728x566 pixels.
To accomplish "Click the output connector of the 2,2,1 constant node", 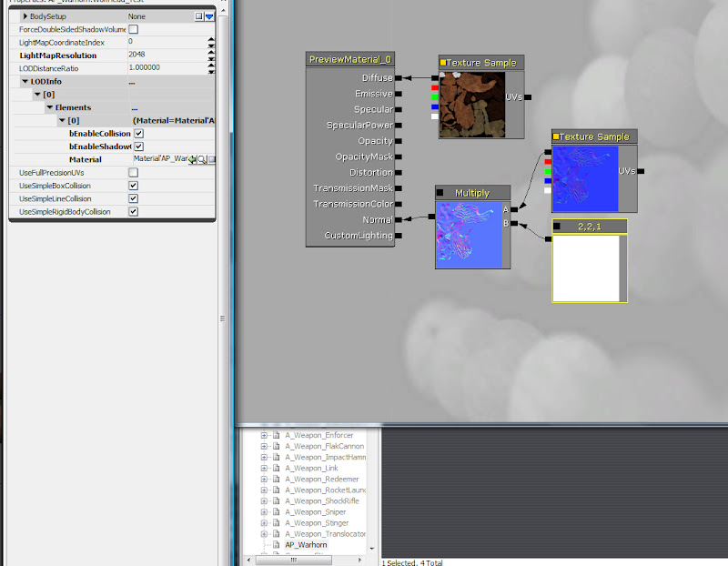I will click(548, 239).
